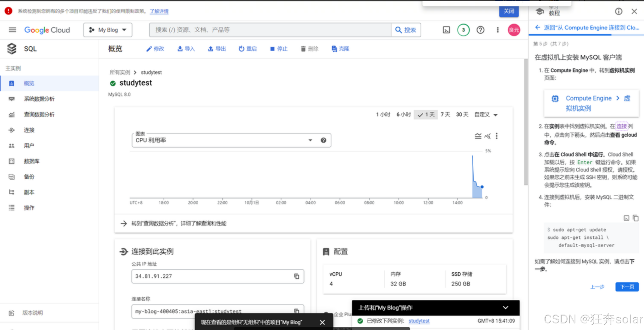Open 连接 in the SQL sidebar
This screenshot has height=330, width=644.
tap(50, 130)
